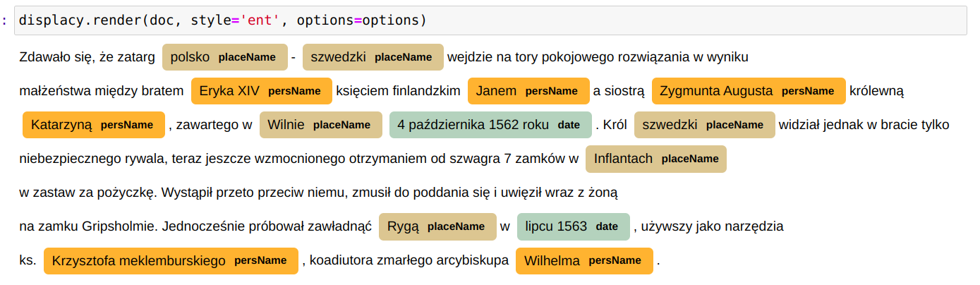The height and width of the screenshot is (285, 980).
Task: Select the 'szwedzki' placeName after 'Król'
Action: [x=705, y=125]
